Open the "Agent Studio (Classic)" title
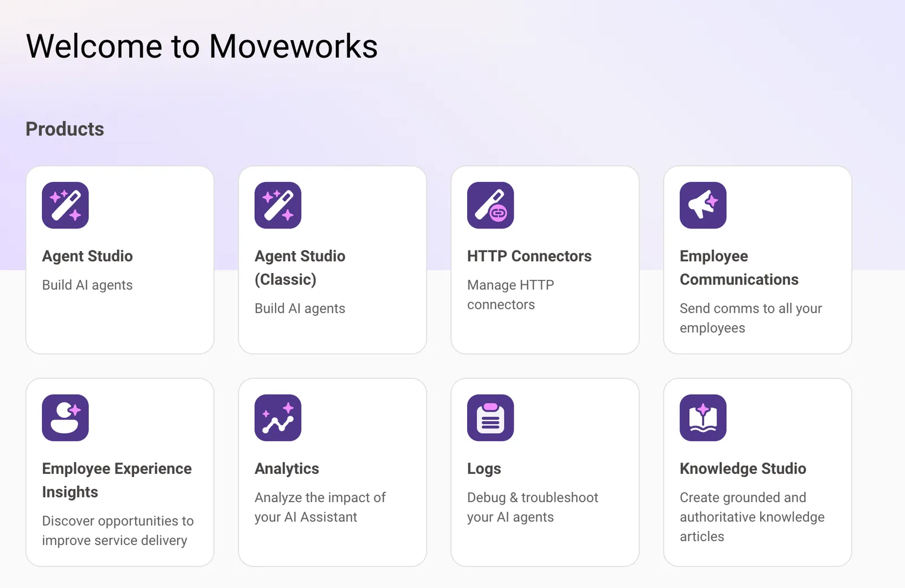This screenshot has width=905, height=588. (x=300, y=268)
